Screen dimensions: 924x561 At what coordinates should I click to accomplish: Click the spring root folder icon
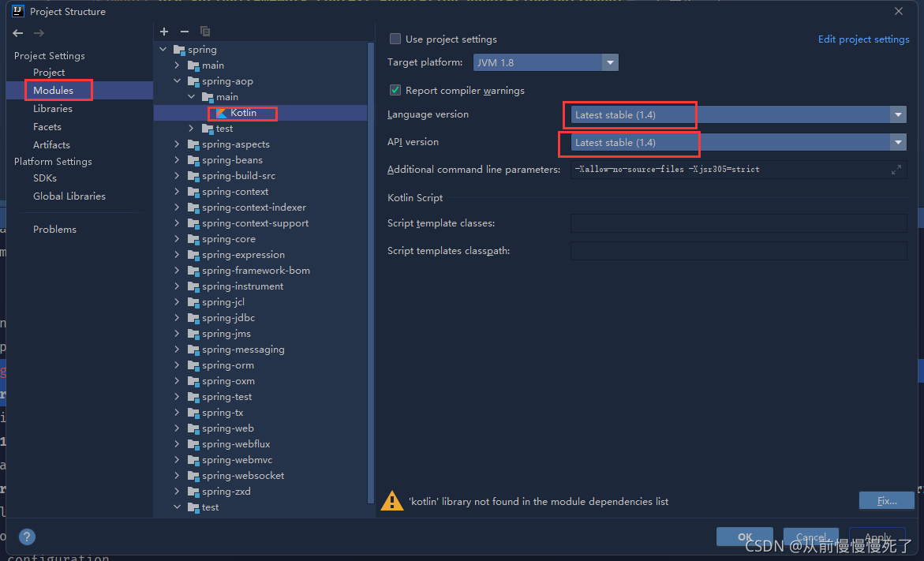tap(179, 50)
